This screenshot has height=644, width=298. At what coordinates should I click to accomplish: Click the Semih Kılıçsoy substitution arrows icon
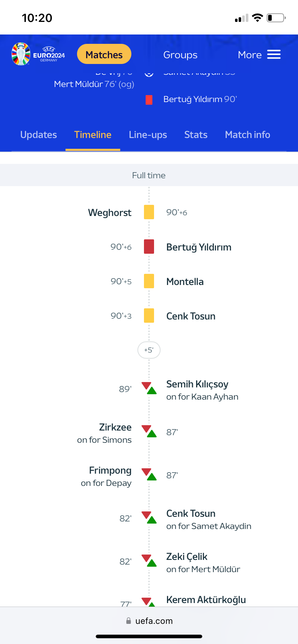[149, 388]
